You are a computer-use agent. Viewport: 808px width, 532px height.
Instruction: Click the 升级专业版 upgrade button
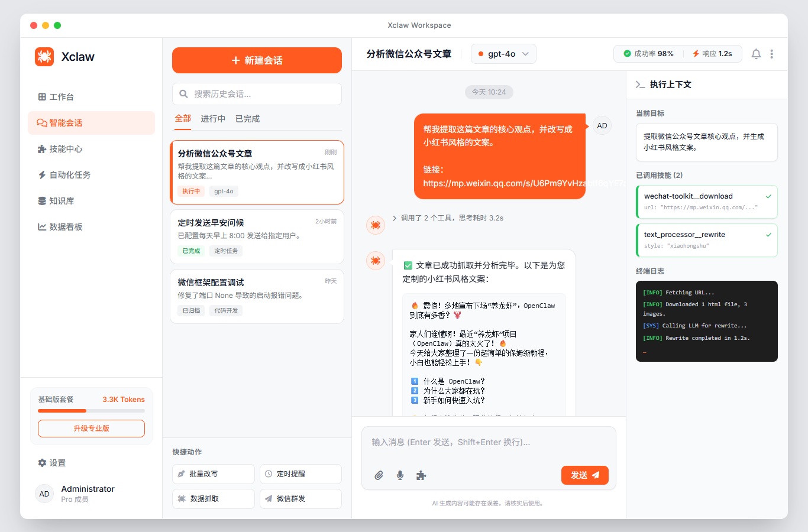(91, 429)
